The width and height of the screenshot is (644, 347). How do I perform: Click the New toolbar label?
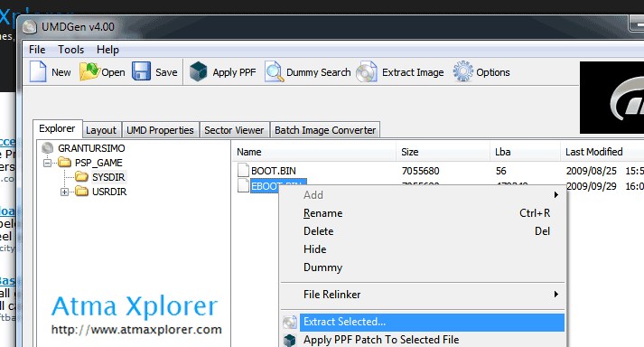(x=61, y=72)
